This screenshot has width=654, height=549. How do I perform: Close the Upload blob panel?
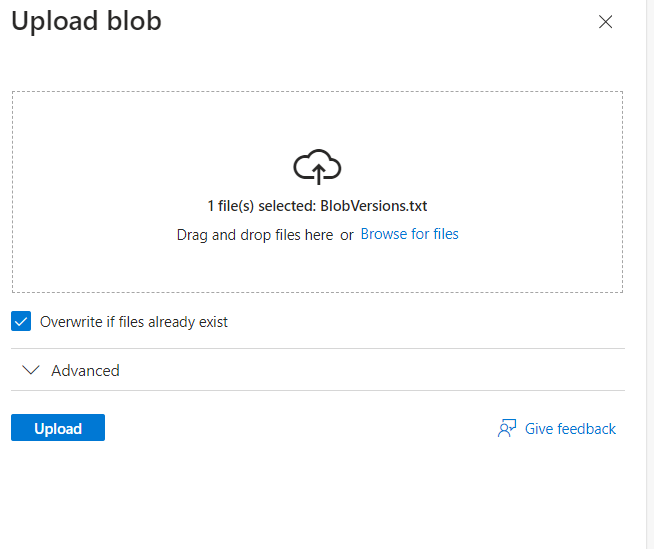[605, 22]
